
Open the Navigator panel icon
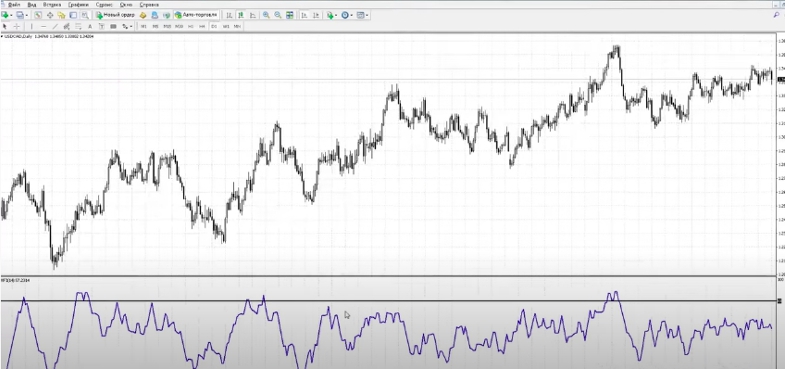61,16
